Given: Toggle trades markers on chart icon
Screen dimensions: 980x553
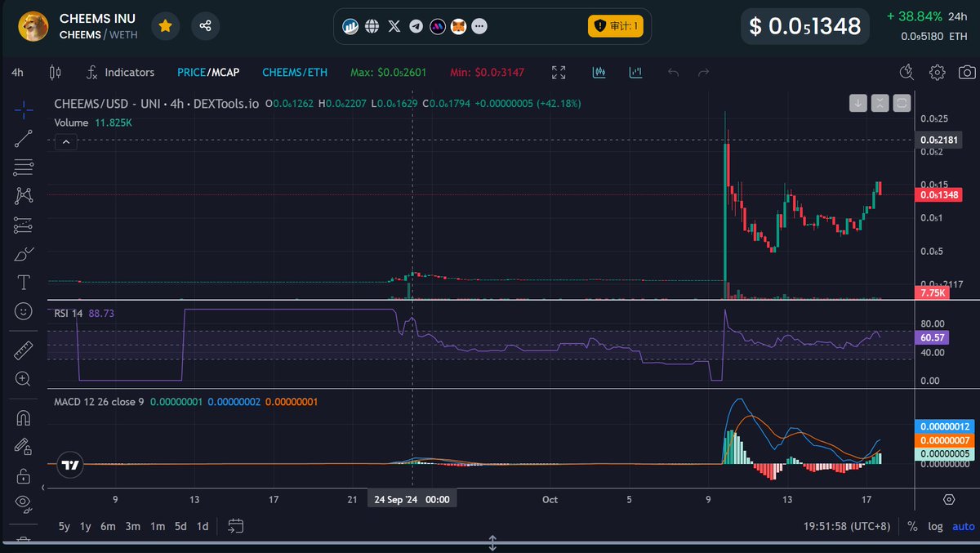Looking at the screenshot, I should tap(599, 72).
